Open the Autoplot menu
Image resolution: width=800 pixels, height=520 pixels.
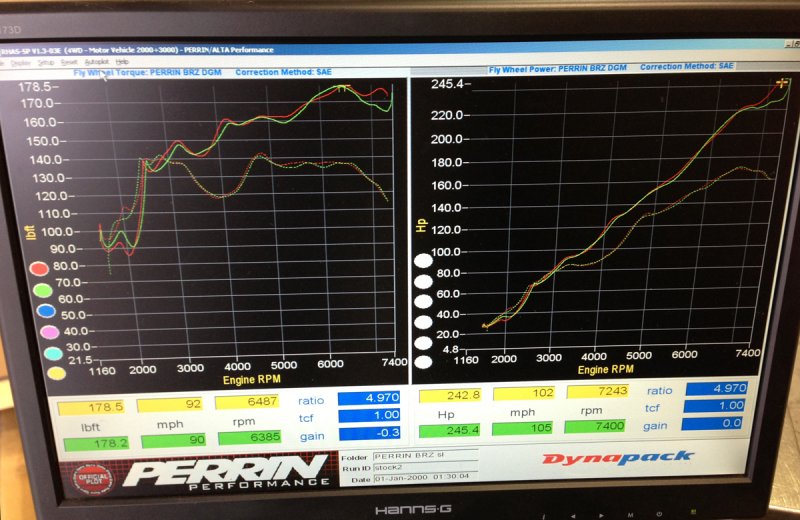(x=97, y=62)
